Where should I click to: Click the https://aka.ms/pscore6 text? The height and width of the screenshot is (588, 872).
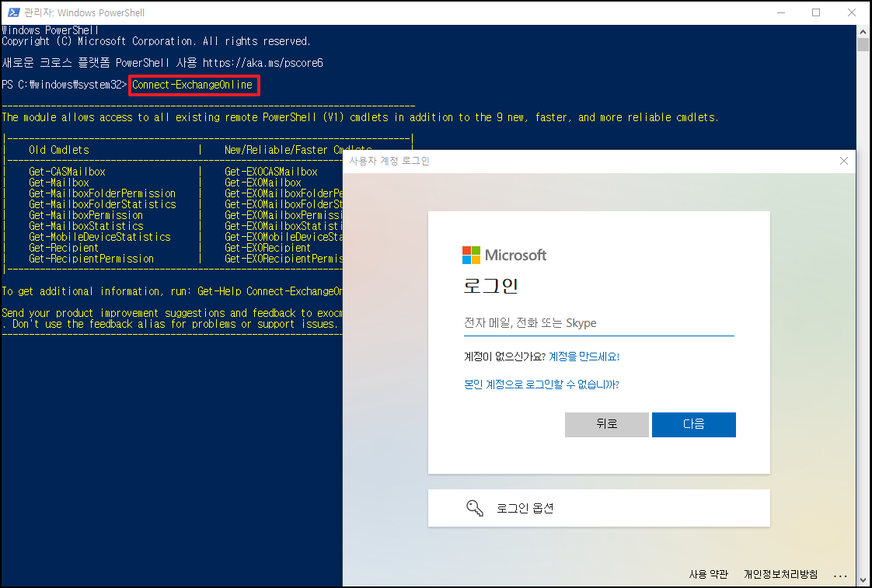263,63
